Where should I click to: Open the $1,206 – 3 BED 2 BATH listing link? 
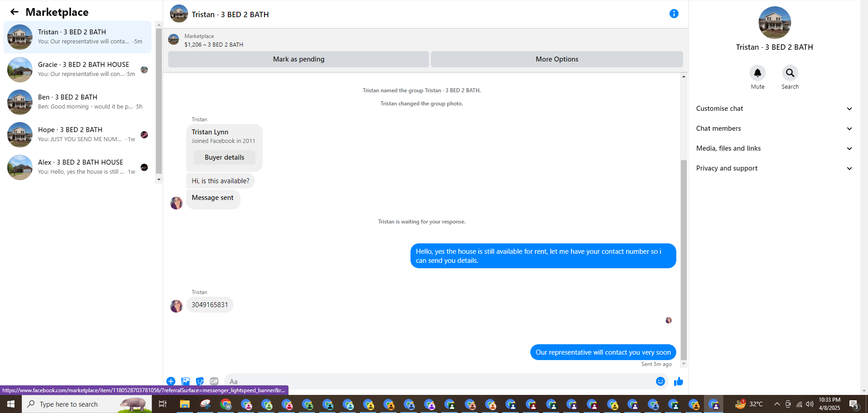click(x=214, y=45)
